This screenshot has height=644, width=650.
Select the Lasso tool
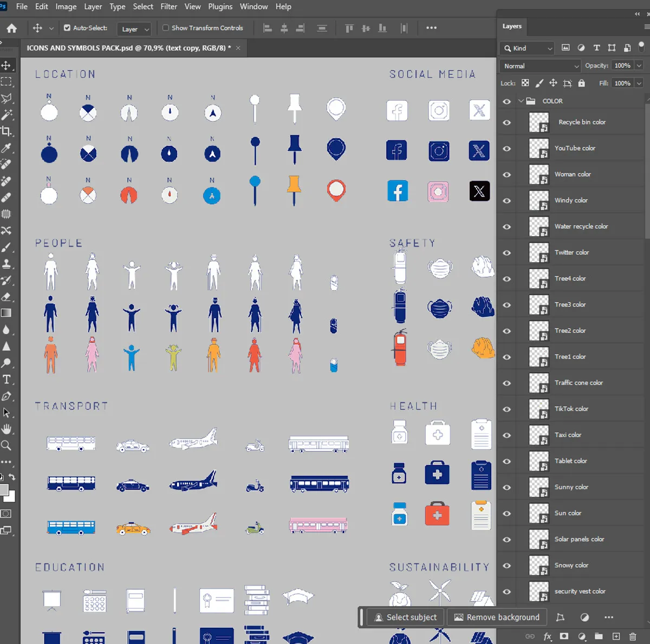[x=8, y=98]
